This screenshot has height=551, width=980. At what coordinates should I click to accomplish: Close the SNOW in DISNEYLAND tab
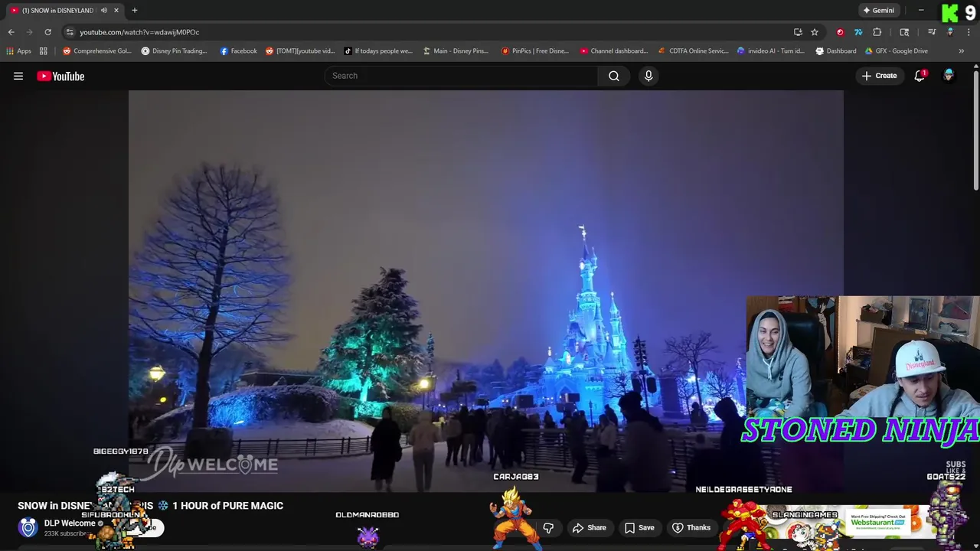[x=116, y=10]
